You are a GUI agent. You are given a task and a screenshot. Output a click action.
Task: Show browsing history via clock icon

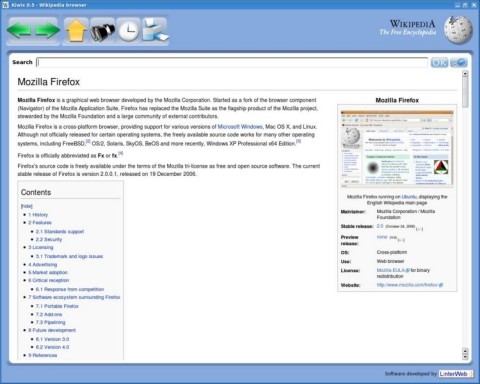point(129,31)
